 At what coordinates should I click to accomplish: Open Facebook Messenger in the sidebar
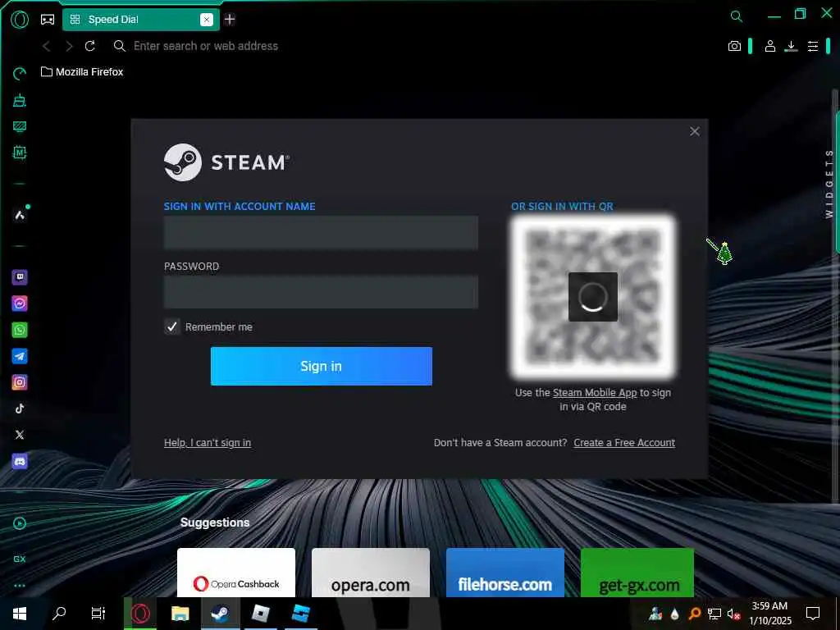point(20,304)
